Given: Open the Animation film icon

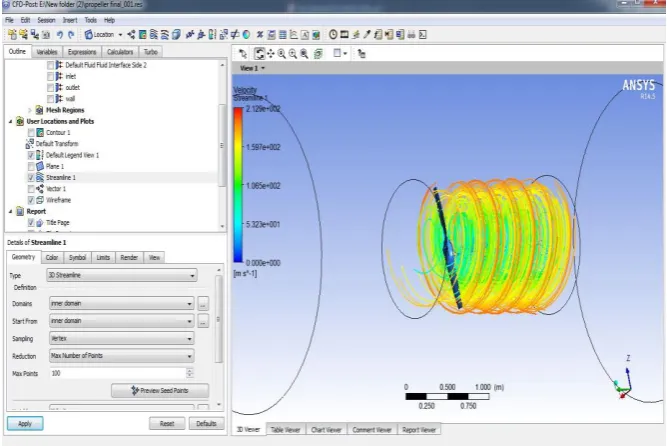Looking at the screenshot, I should tap(344, 34).
